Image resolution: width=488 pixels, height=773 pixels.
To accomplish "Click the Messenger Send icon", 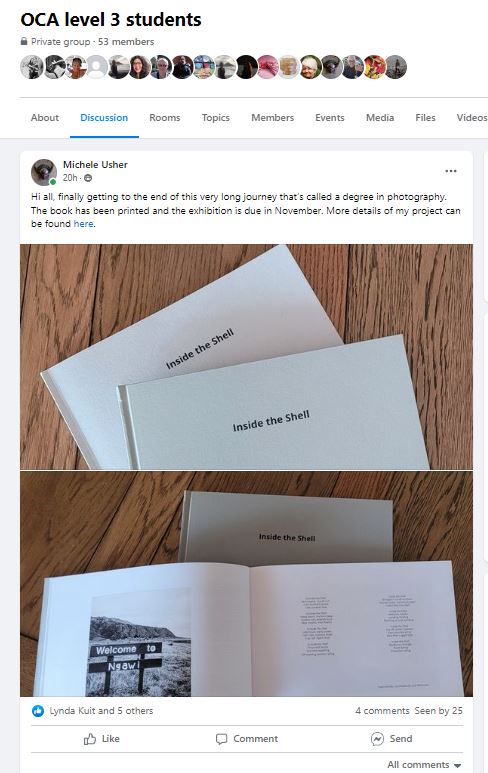I will click(377, 738).
